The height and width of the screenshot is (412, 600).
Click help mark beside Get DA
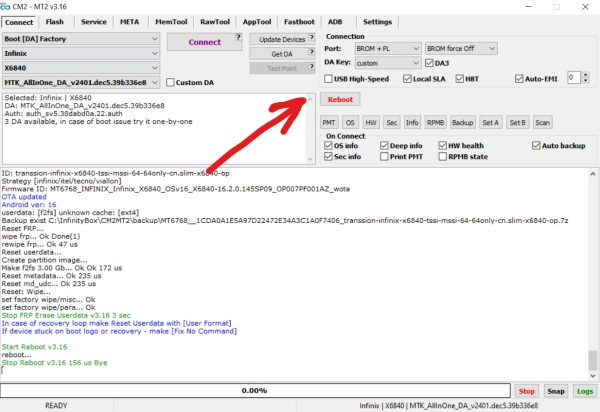click(311, 52)
